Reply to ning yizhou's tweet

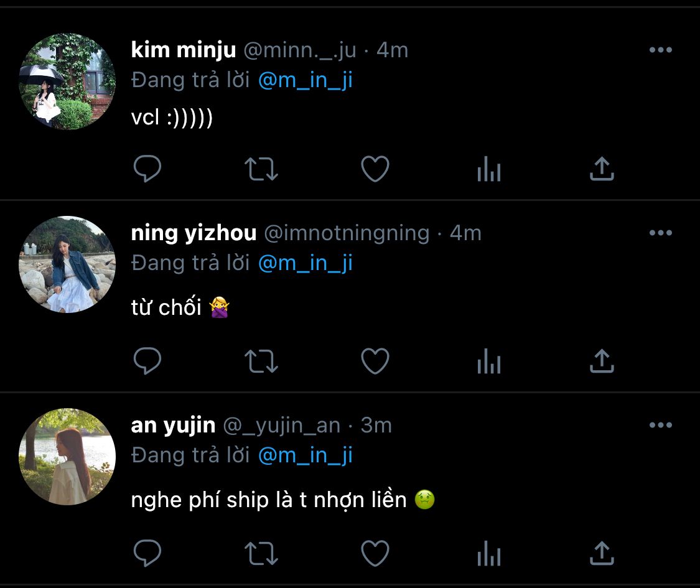147,360
